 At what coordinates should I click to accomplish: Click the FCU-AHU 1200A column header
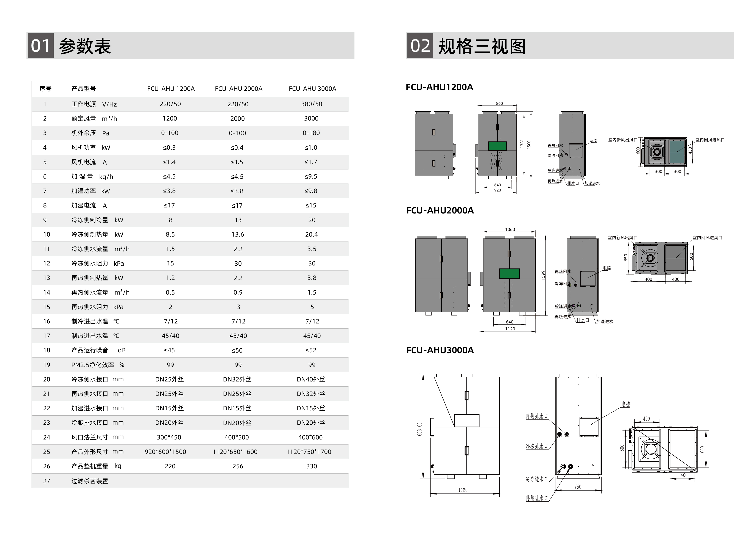[x=171, y=89]
